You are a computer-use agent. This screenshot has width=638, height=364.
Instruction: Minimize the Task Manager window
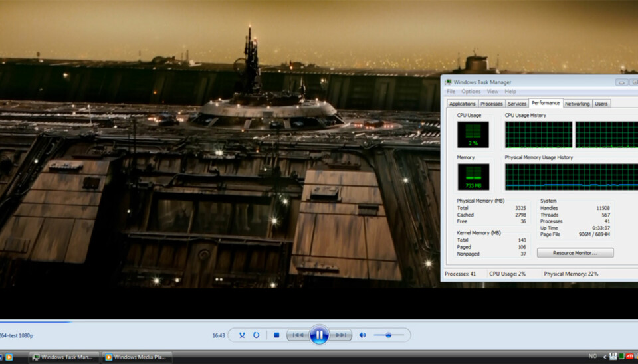point(621,82)
